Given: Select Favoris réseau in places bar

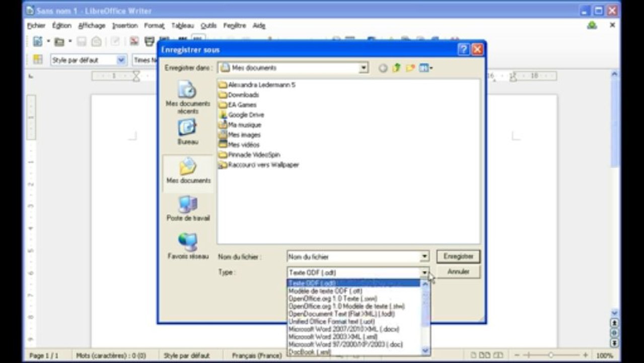Looking at the screenshot, I should coord(188,247).
